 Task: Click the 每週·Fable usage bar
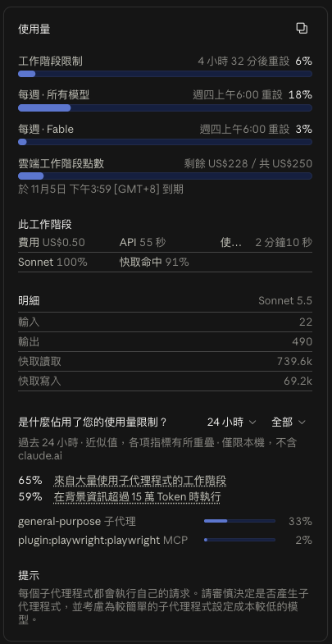165,142
